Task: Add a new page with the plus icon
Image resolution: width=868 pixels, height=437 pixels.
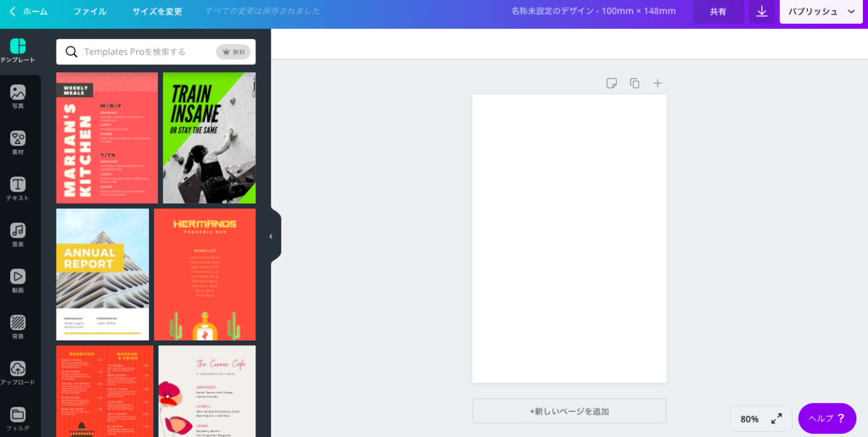Action: tap(658, 83)
